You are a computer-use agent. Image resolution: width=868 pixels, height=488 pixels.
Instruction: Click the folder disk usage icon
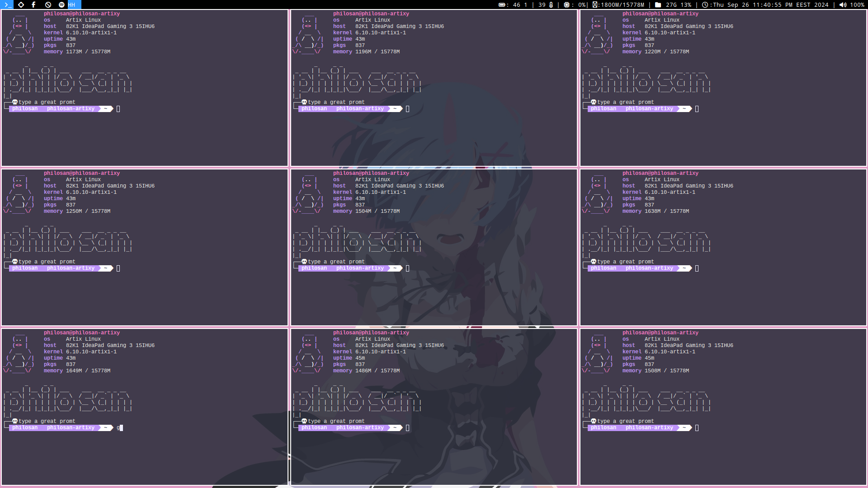[x=658, y=5]
